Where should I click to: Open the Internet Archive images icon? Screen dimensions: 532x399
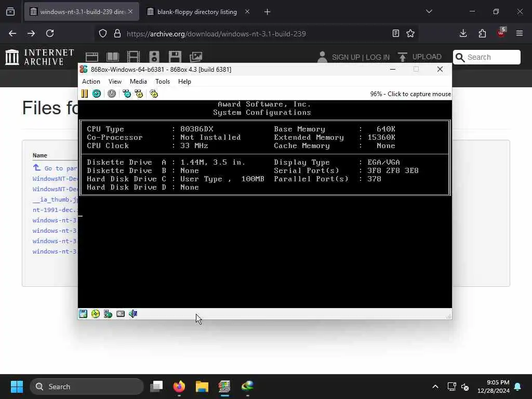(x=196, y=57)
